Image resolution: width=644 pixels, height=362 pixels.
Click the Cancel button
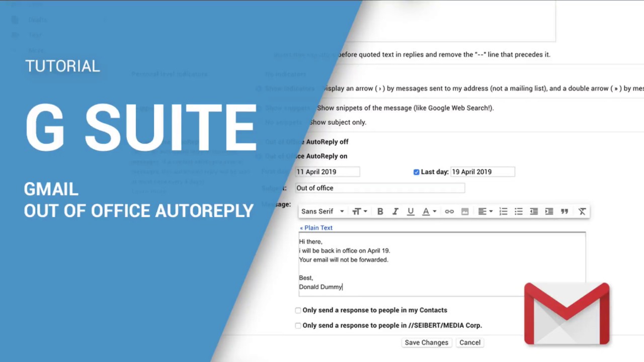(470, 342)
